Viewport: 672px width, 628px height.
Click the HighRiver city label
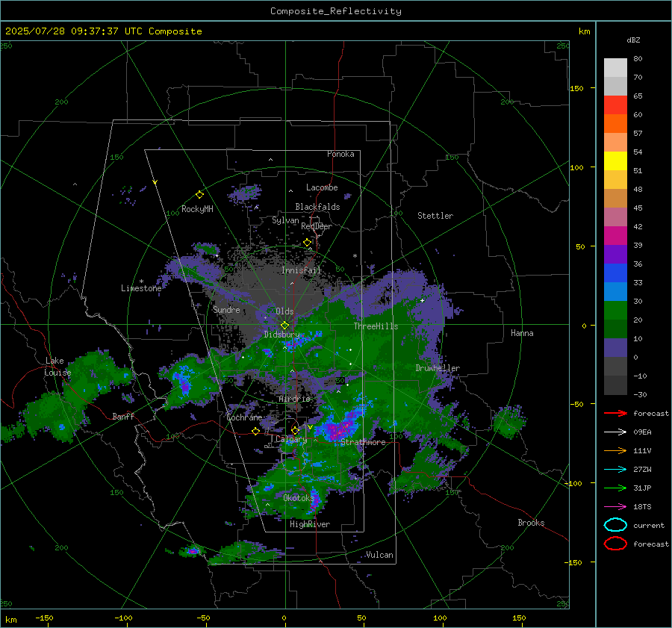tap(310, 524)
